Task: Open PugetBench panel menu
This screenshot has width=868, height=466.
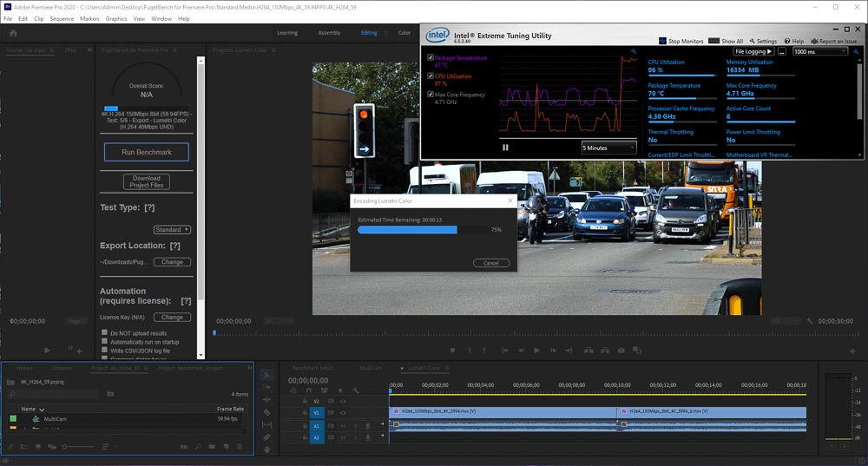Action: click(175, 50)
